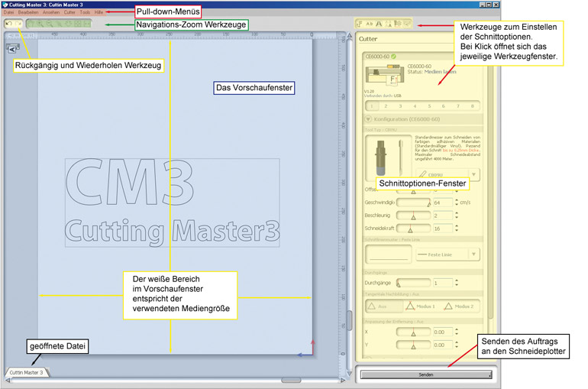588x389 pixels.
Task: Click the Senden button
Action: coord(426,374)
